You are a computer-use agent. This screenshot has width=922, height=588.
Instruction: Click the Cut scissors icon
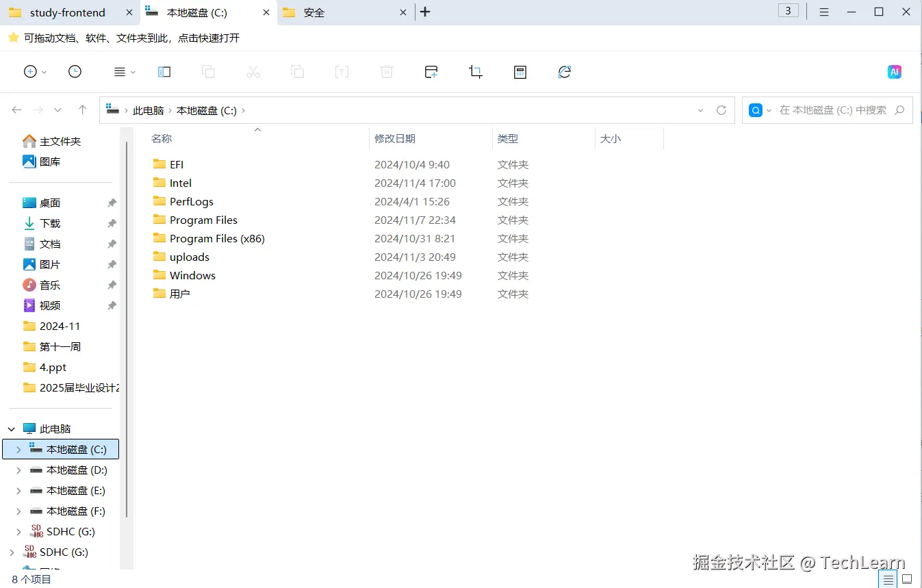pos(253,72)
